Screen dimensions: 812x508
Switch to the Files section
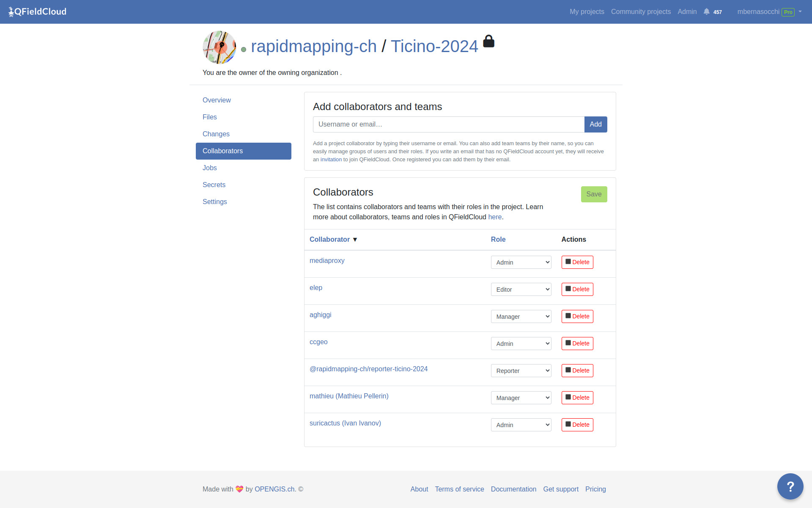210,117
